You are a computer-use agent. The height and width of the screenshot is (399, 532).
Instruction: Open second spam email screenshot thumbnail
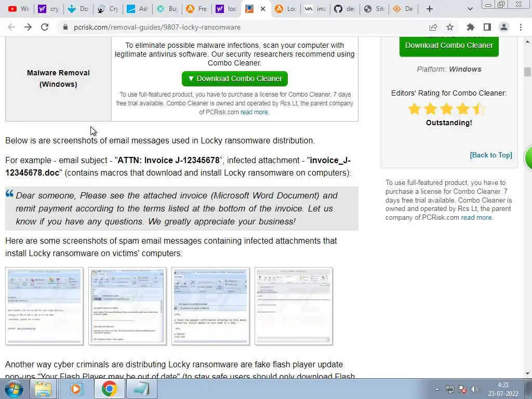(127, 306)
